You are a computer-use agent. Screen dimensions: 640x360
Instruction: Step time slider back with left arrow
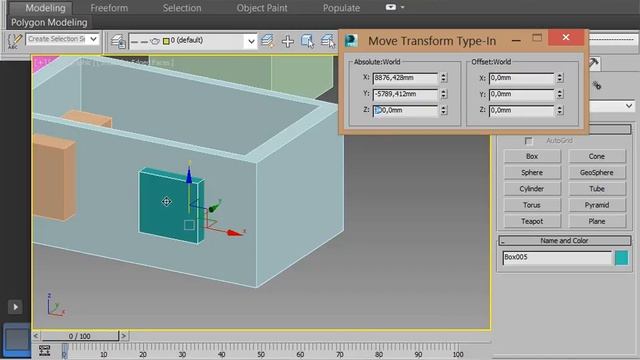click(36, 336)
